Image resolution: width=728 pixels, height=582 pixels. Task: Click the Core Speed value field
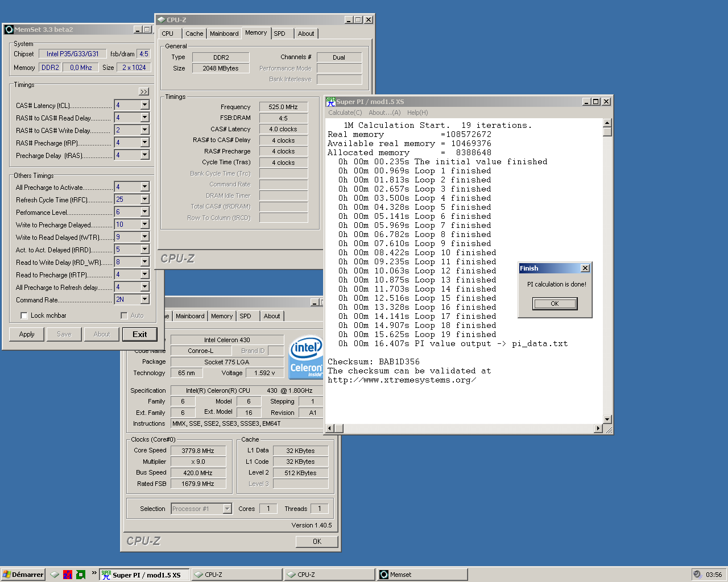click(198, 451)
